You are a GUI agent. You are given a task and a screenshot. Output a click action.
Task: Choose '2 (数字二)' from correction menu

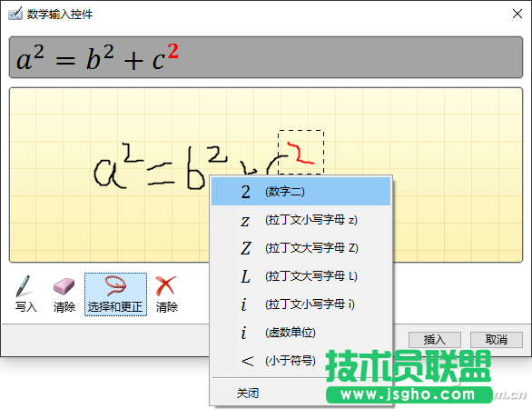coord(300,192)
